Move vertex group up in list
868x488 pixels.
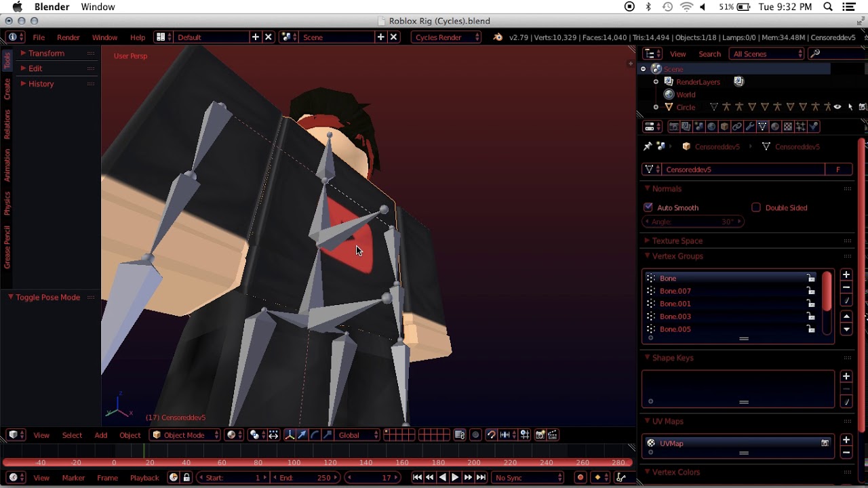point(846,317)
